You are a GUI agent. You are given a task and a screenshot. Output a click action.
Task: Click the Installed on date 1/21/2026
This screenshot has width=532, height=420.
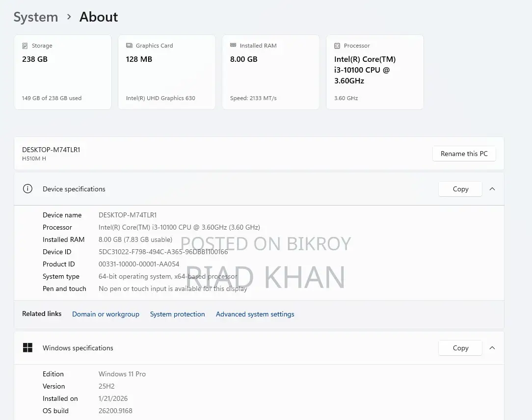click(113, 398)
